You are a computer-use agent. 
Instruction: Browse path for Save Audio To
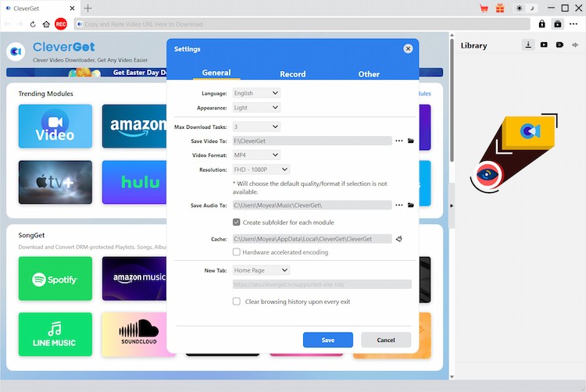(x=399, y=205)
